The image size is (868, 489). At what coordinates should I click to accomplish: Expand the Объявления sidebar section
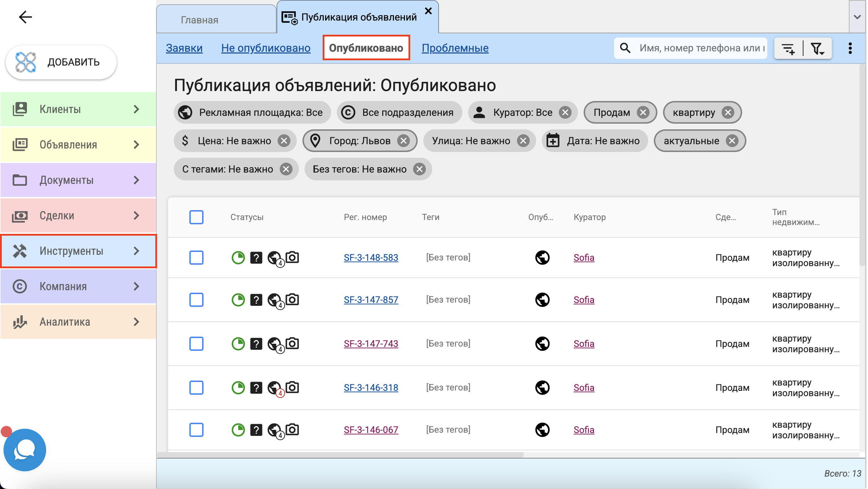(x=78, y=145)
